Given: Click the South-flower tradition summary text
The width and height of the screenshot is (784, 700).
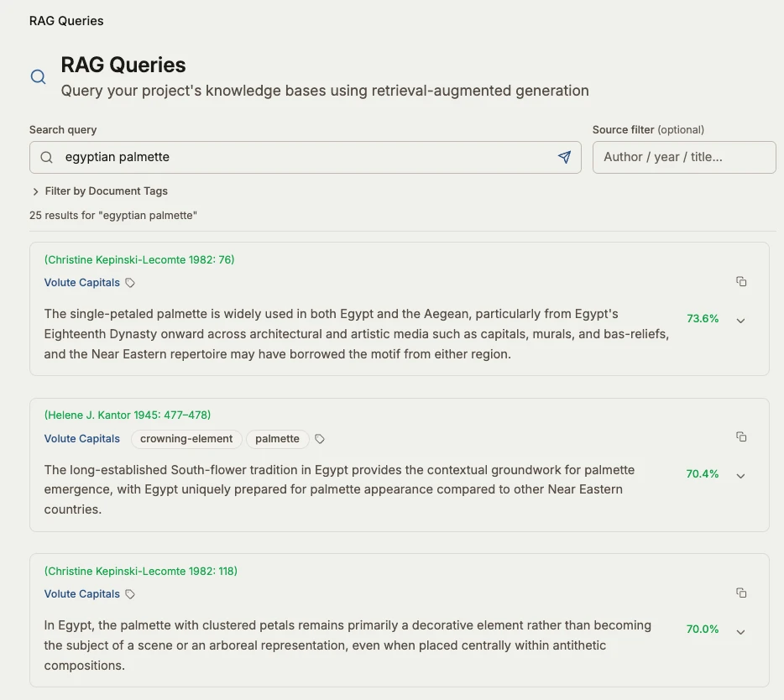Looking at the screenshot, I should [339, 489].
